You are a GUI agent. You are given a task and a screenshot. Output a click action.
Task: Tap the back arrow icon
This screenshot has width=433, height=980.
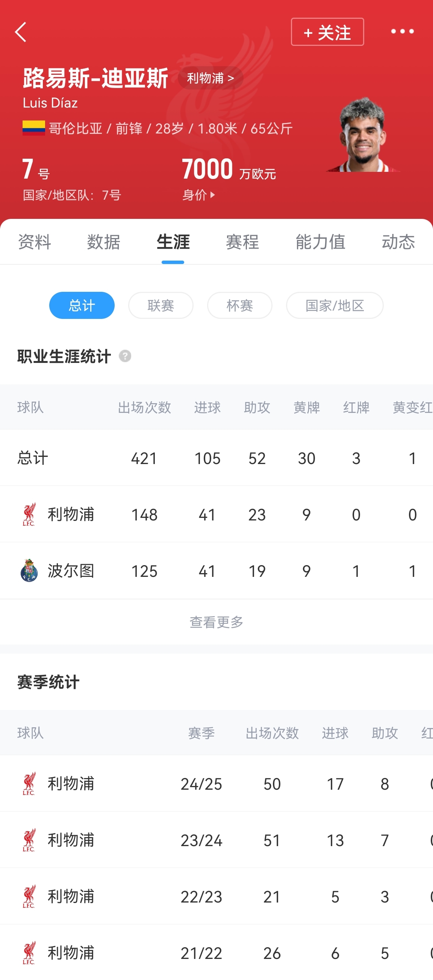[x=21, y=32]
